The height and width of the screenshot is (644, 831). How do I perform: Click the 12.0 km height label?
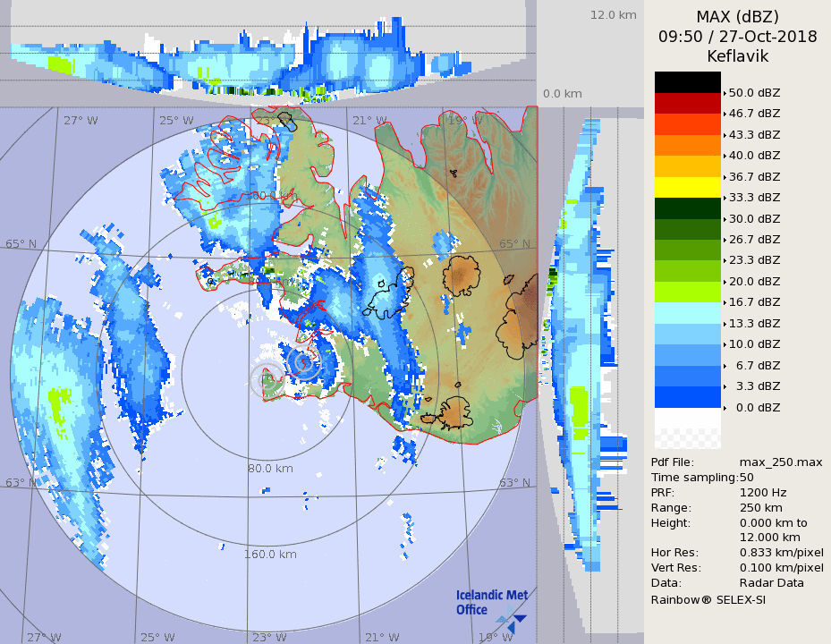613,14
